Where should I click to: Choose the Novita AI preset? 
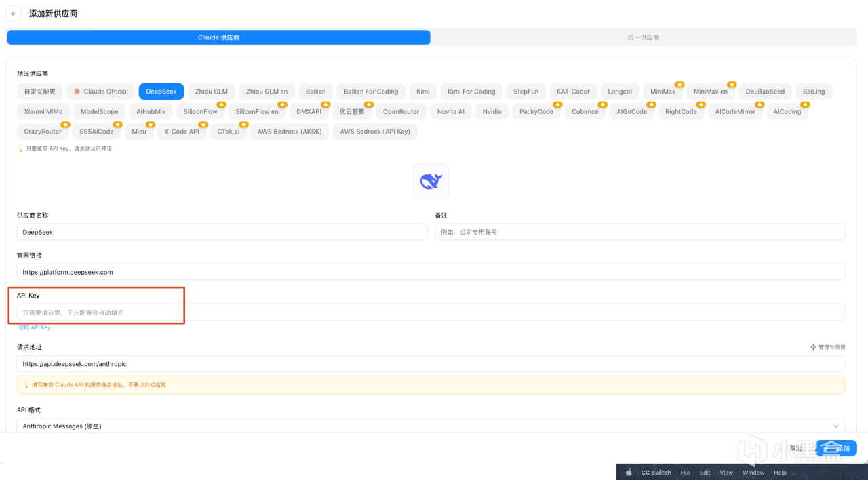[451, 112]
